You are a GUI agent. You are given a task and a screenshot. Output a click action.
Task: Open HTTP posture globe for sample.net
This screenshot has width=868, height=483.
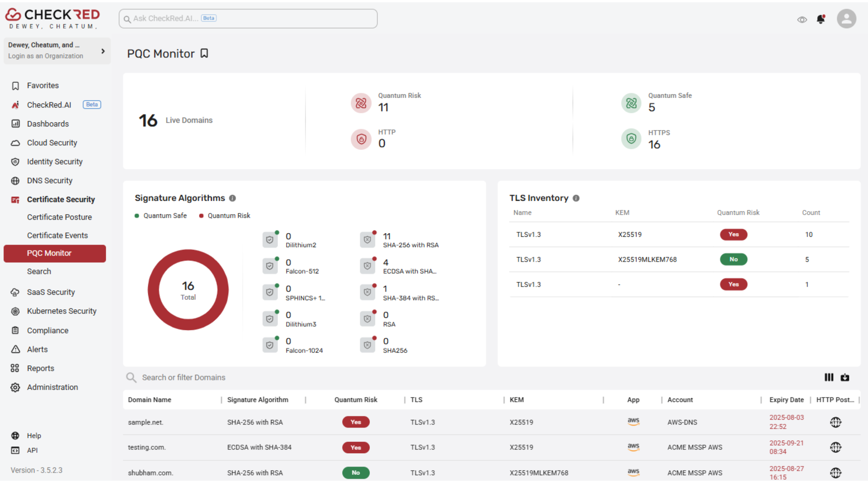pyautogui.click(x=835, y=422)
